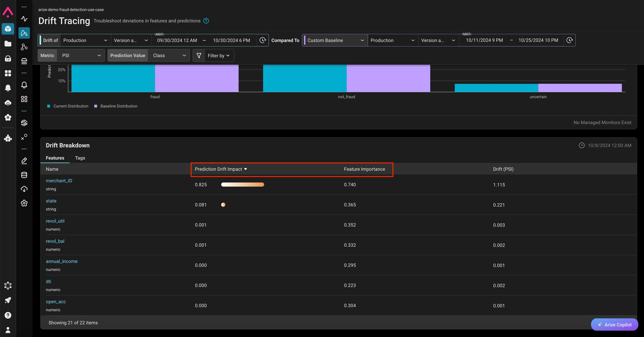Click the Arize logo at top left
Image resolution: width=644 pixels, height=337 pixels.
[8, 12]
